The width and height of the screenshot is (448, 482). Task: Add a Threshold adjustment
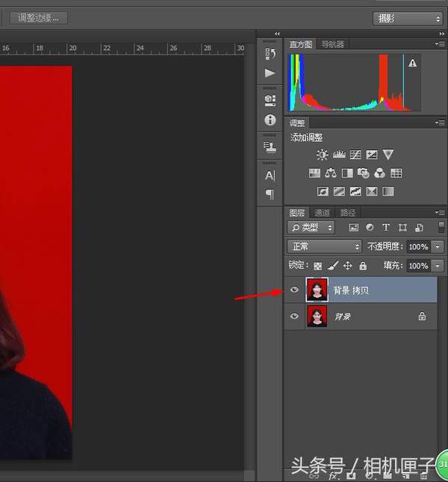coord(355,192)
